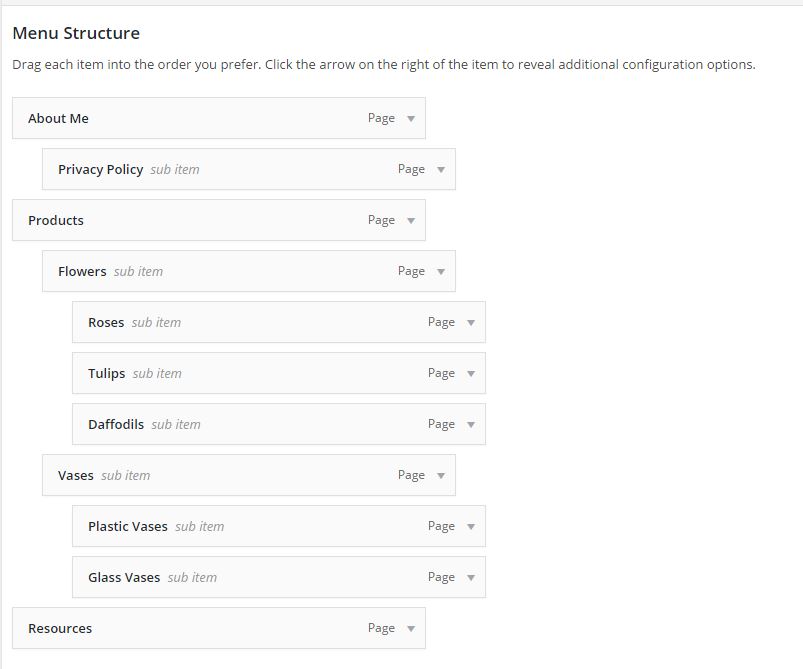This screenshot has height=669, width=803.
Task: Click the Glass Vases menu item
Action: coord(279,577)
